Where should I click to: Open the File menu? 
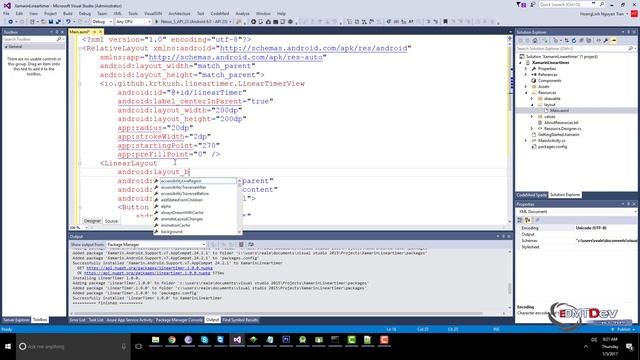pyautogui.click(x=7, y=13)
